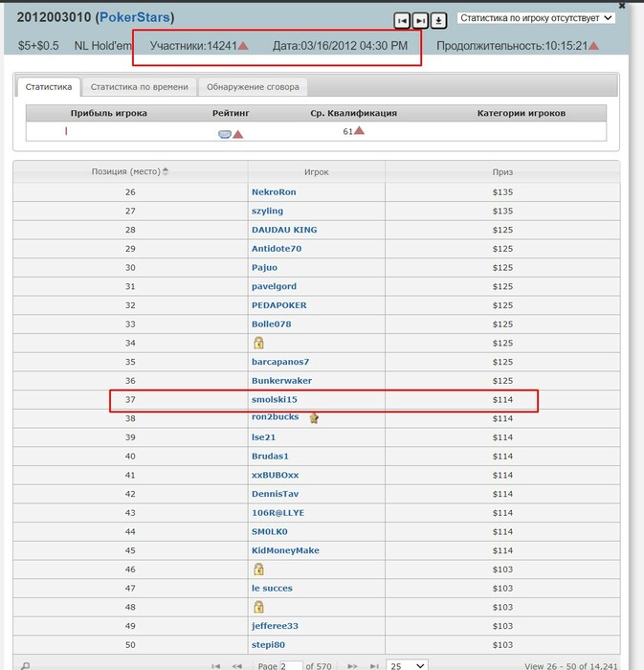644x670 pixels.
Task: Open player stepi80 profile
Action: [x=268, y=645]
